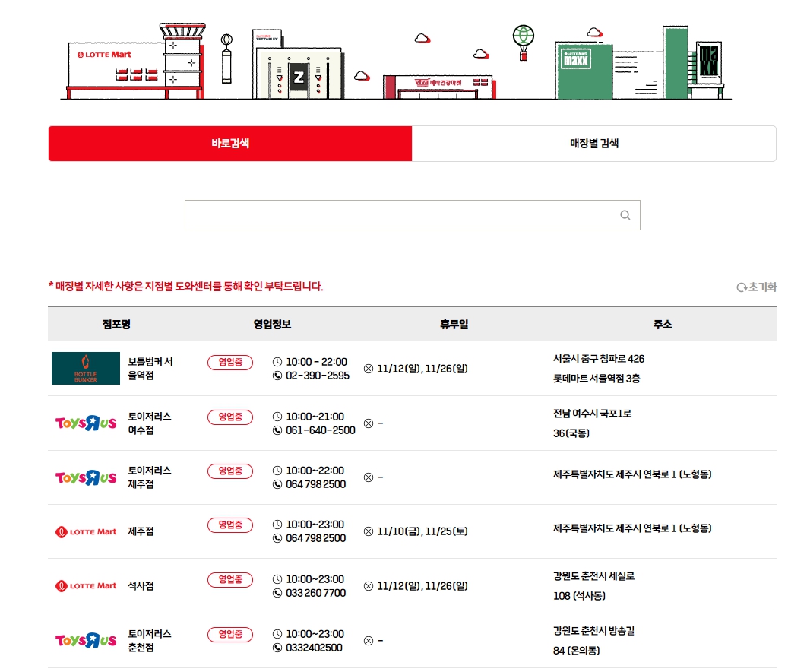The height and width of the screenshot is (672, 807).
Task: Click the 초기화 reset link
Action: click(757, 287)
